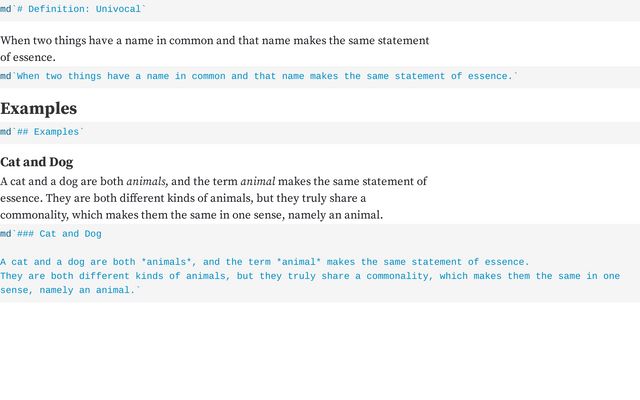Click the word "Univocal" in top code cell

click(118, 9)
